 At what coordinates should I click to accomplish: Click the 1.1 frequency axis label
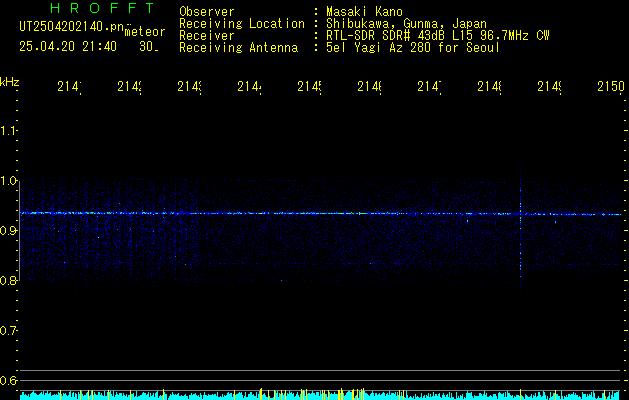8,130
